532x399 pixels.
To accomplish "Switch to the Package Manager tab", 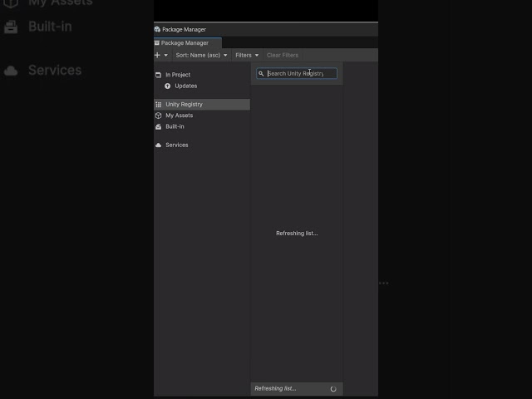I will 188,42.
